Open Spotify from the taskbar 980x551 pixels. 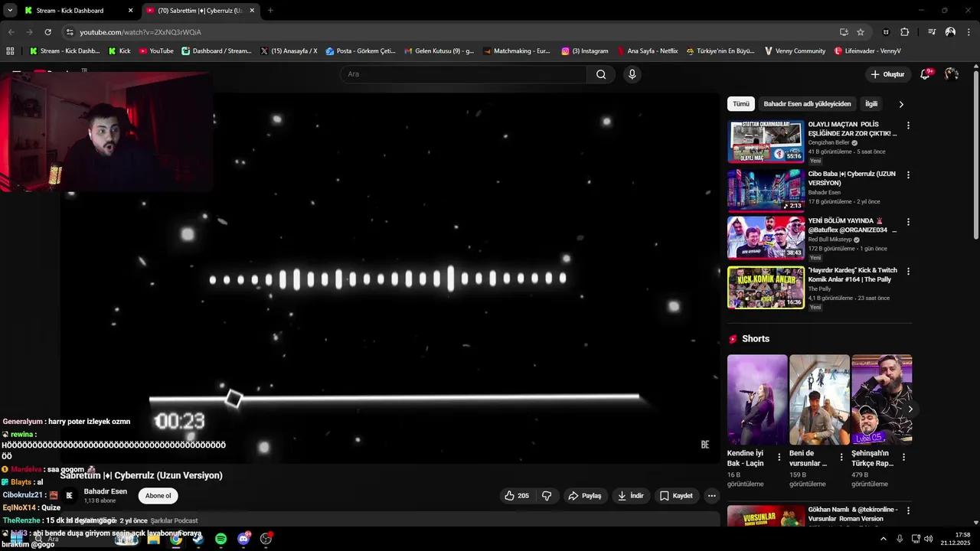[x=220, y=539]
